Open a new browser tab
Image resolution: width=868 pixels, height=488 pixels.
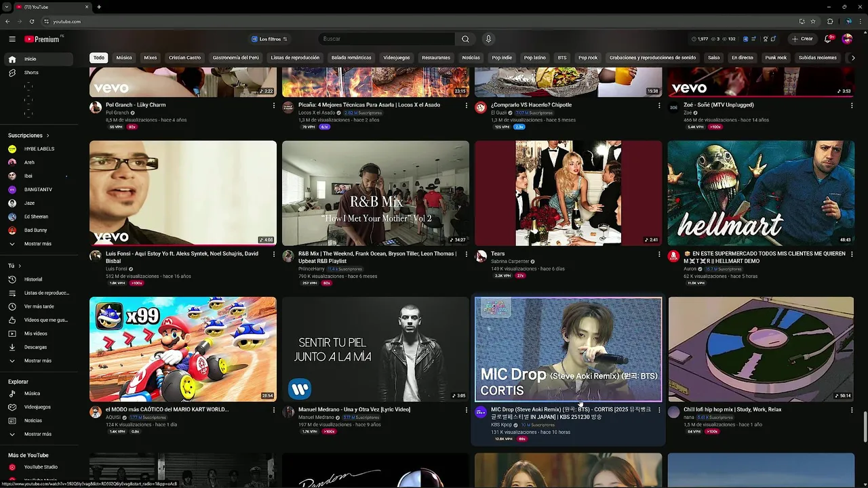99,7
